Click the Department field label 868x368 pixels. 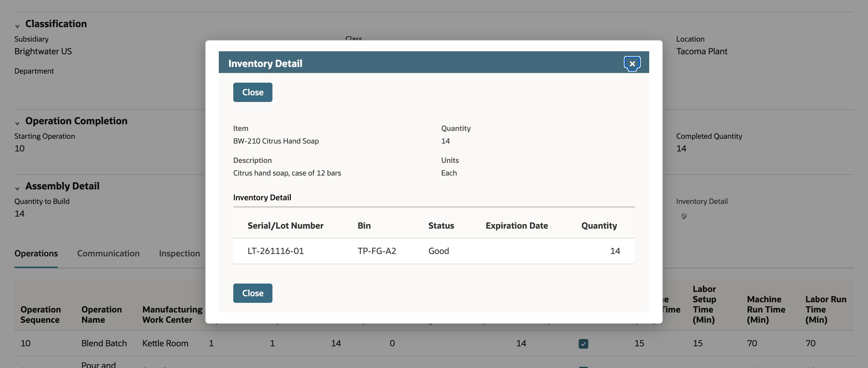point(34,71)
